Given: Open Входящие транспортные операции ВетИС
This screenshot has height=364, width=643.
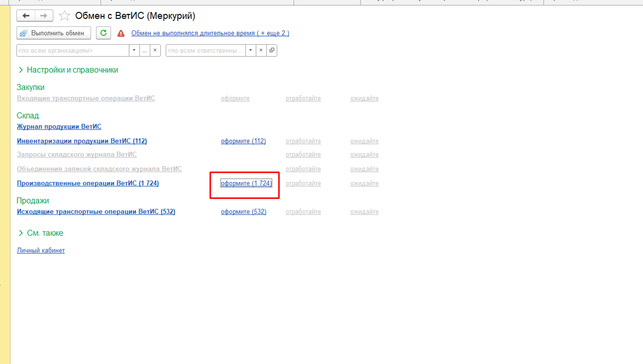Looking at the screenshot, I should [x=86, y=98].
